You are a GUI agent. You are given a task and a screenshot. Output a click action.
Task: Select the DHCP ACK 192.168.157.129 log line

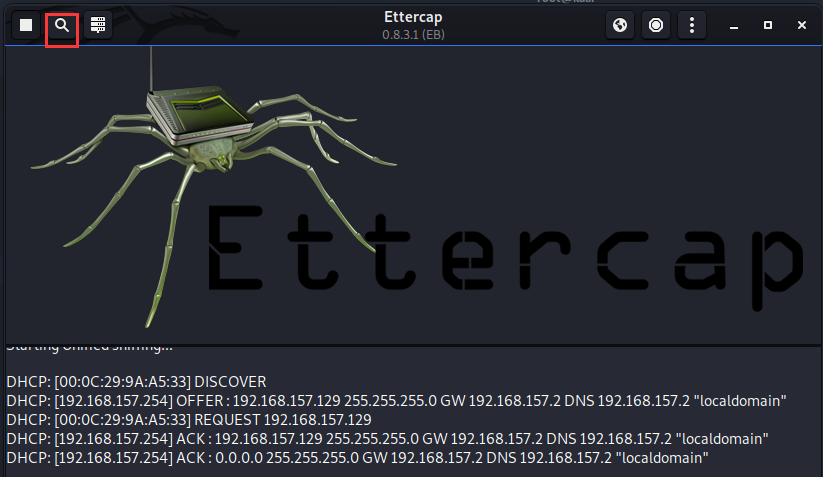[x=387, y=439]
